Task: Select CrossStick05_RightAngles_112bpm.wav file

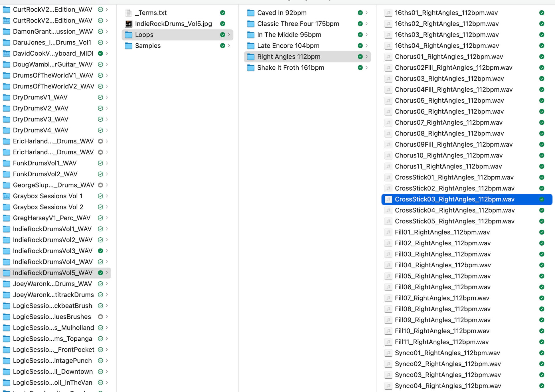Action: [x=454, y=221]
